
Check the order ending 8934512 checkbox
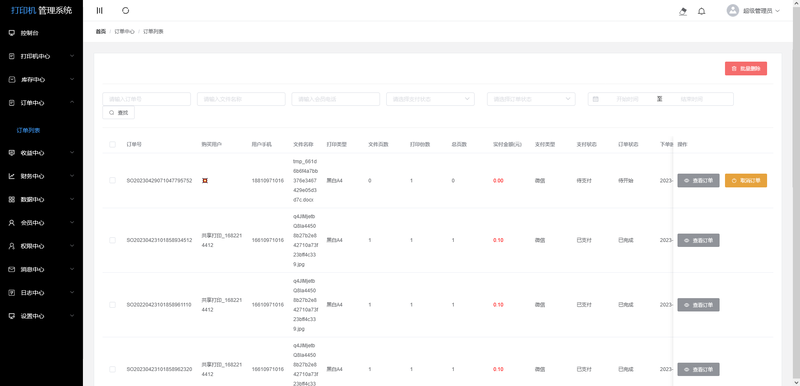(x=112, y=240)
